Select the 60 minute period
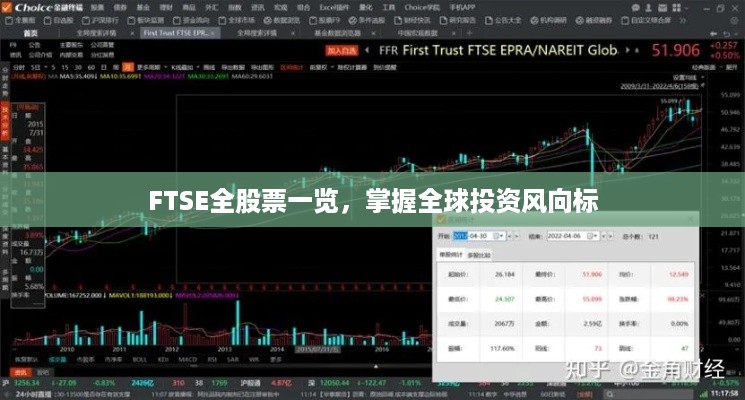This screenshot has height=400, width=745. pyautogui.click(x=92, y=67)
